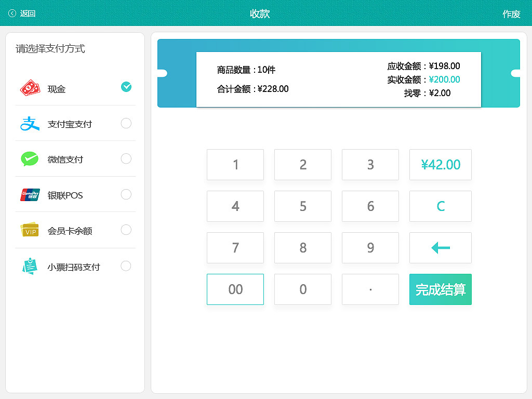Toggle the 小票扫码支付 radio button
This screenshot has width=532, height=399.
pos(126,265)
